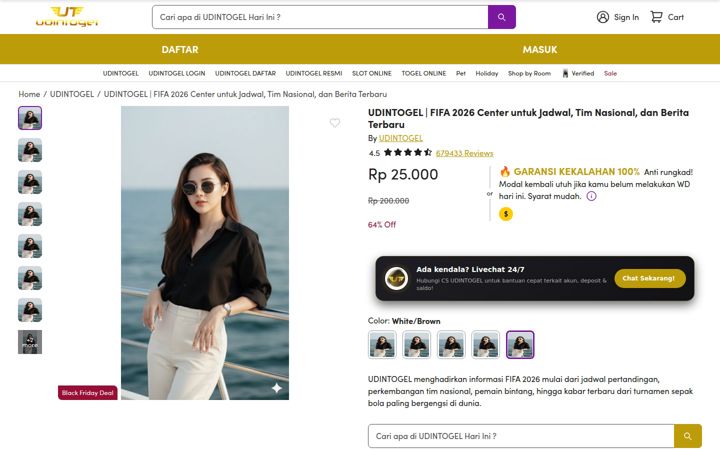The width and height of the screenshot is (720, 450).
Task: Open the UDINTOGEL breadcrumb link
Action: (72, 94)
